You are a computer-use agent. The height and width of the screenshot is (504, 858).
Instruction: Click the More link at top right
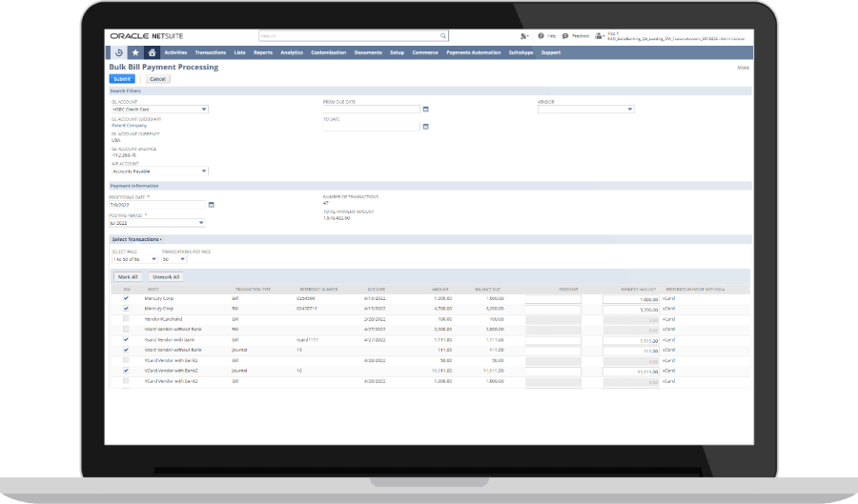(x=743, y=68)
